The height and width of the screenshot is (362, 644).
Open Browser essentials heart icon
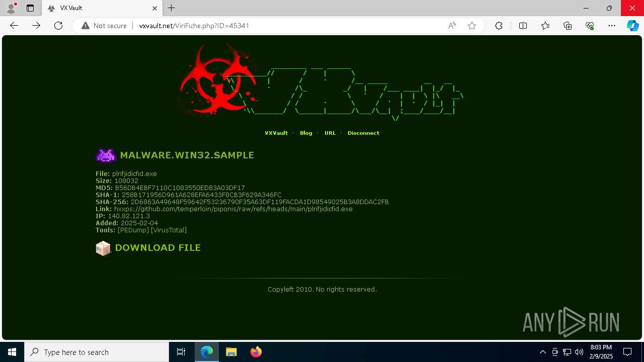pyautogui.click(x=590, y=26)
